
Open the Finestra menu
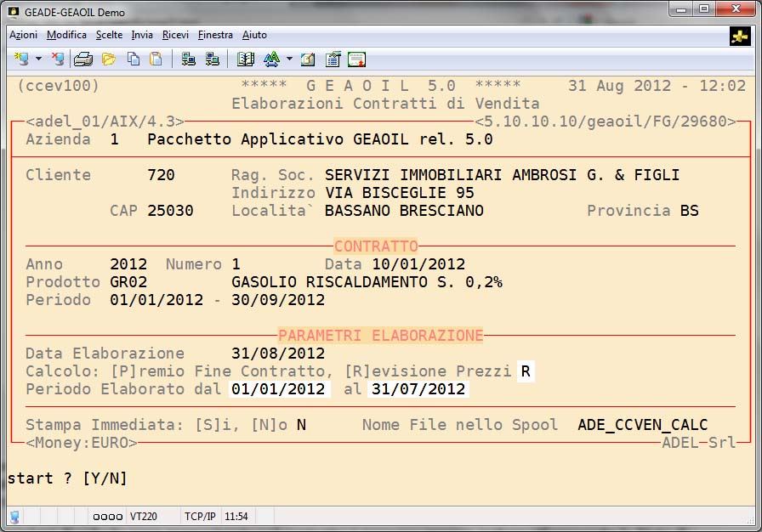(x=215, y=35)
